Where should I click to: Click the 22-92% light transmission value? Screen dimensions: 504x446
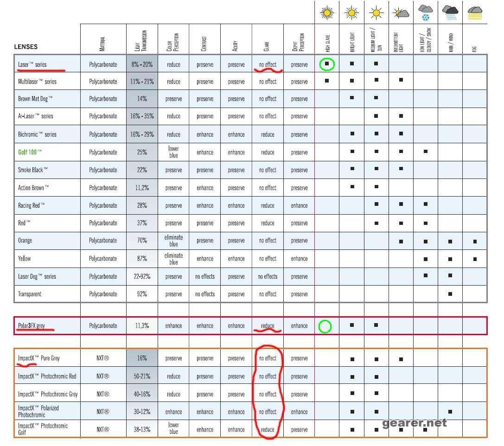(x=142, y=276)
